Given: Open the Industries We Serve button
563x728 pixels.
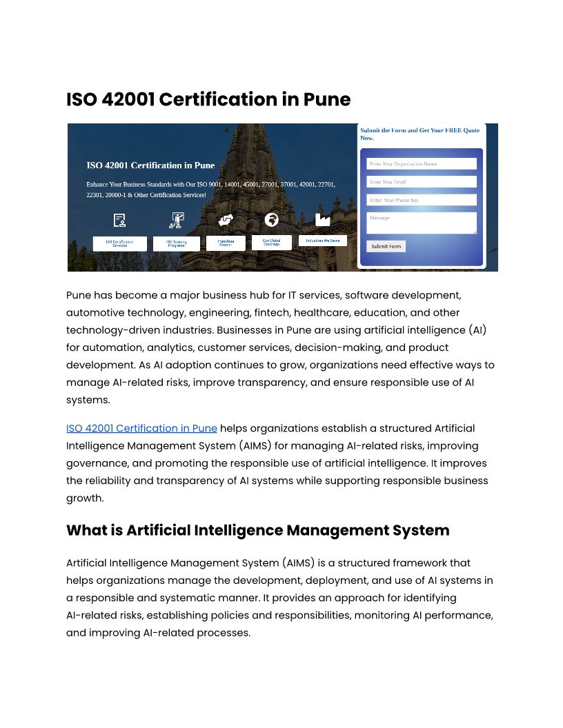Looking at the screenshot, I should (x=323, y=241).
